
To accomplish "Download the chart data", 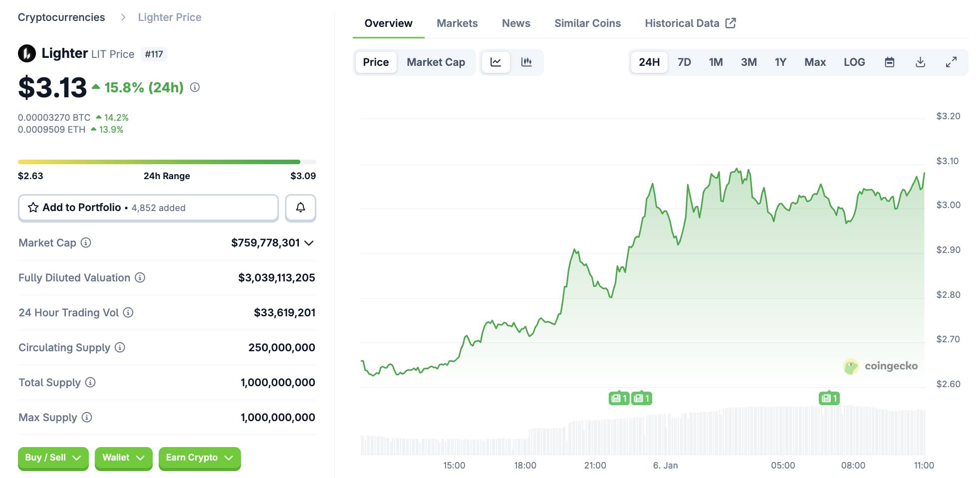I will click(920, 62).
